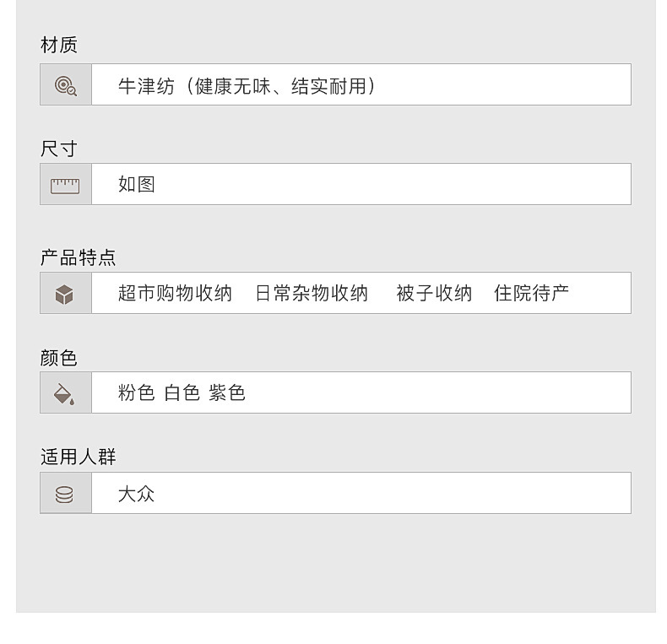This screenshot has height=644, width=667.
Task: Click the ruler size icon
Action: click(65, 185)
